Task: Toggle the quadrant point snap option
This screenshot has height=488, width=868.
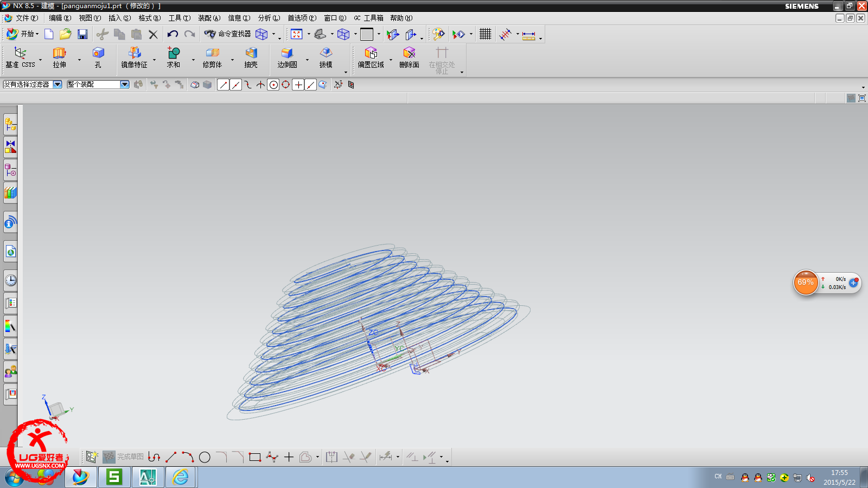Action: click(x=286, y=85)
